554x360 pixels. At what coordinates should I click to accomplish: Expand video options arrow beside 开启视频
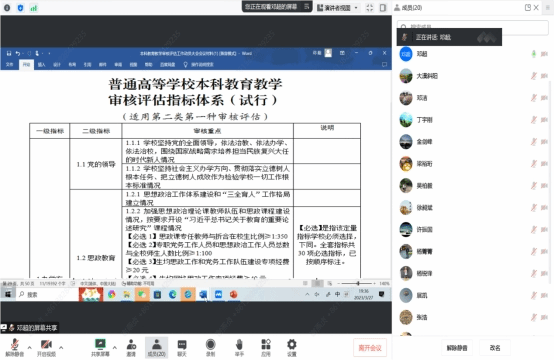(61, 348)
